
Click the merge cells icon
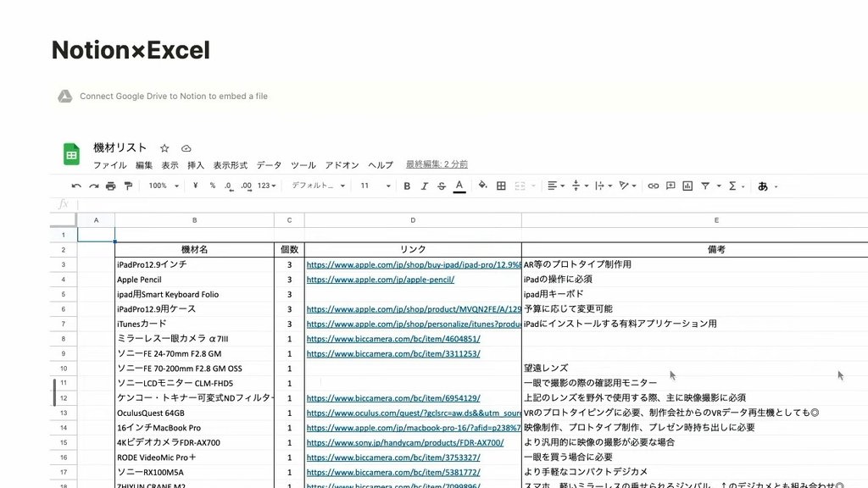520,186
